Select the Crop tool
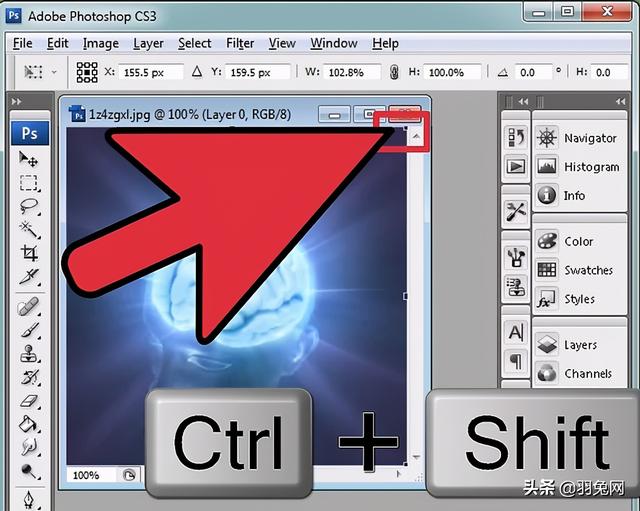Viewport: 640px width, 511px height. pyautogui.click(x=29, y=253)
